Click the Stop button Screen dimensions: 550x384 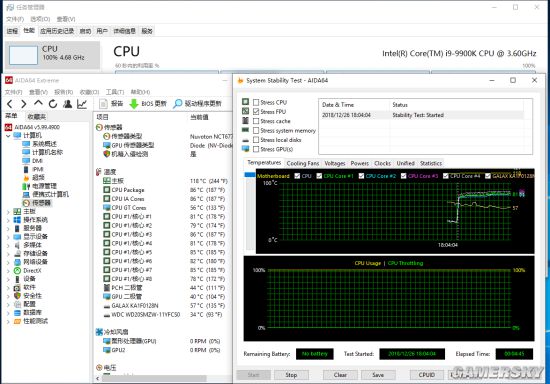(291, 375)
